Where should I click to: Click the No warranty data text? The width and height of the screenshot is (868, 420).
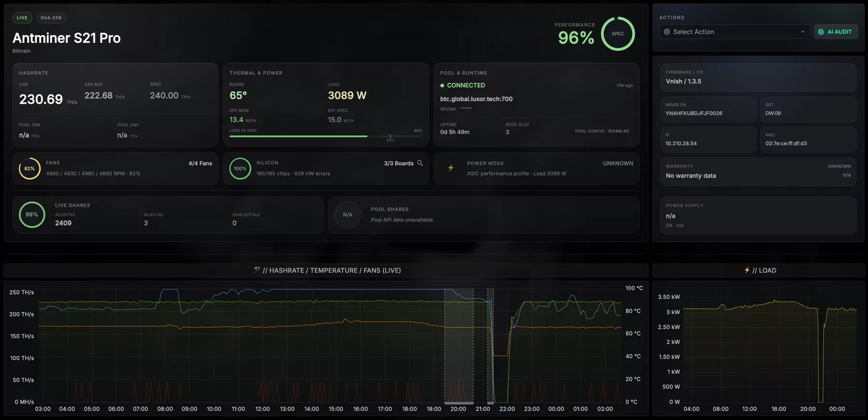pos(691,176)
